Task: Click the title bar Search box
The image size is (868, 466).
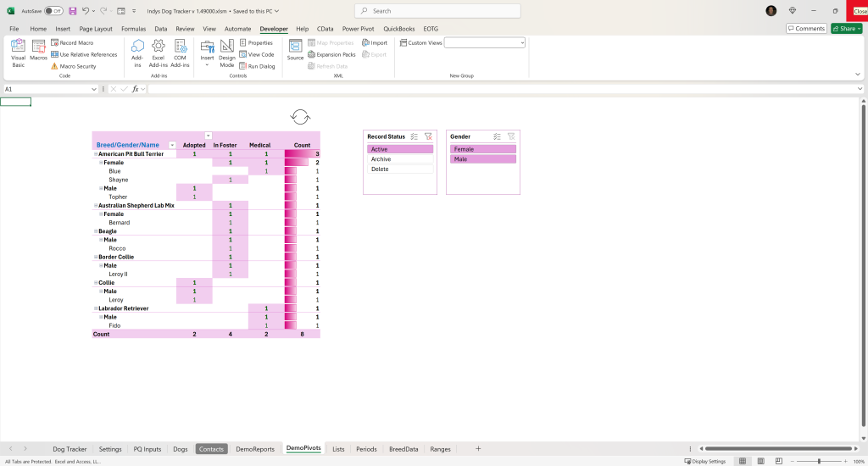Action: [x=437, y=11]
